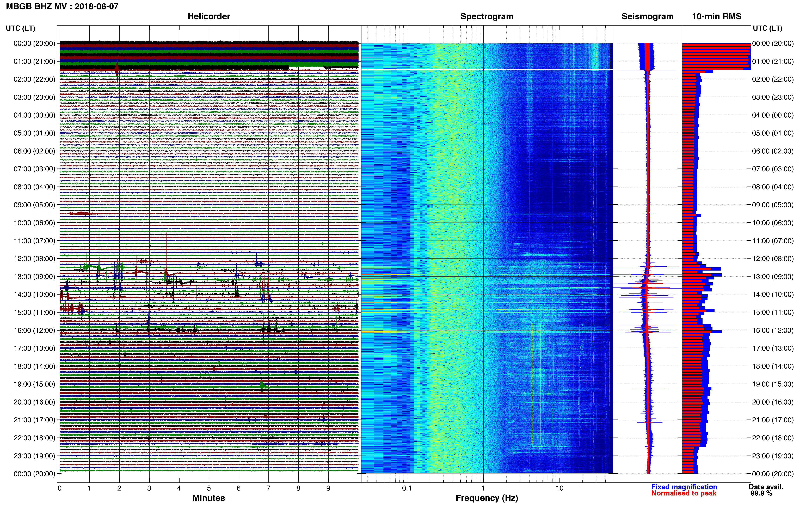Click the right '03:00 (23:00)' time label

point(773,97)
